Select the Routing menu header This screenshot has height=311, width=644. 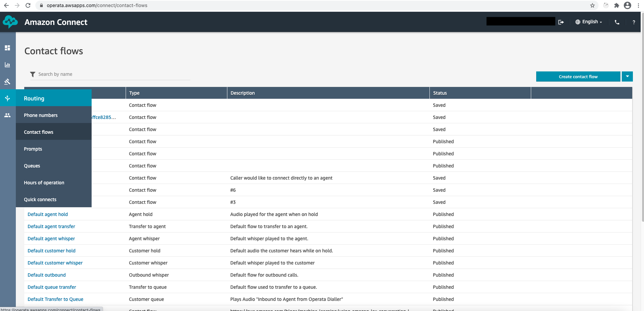(54, 98)
